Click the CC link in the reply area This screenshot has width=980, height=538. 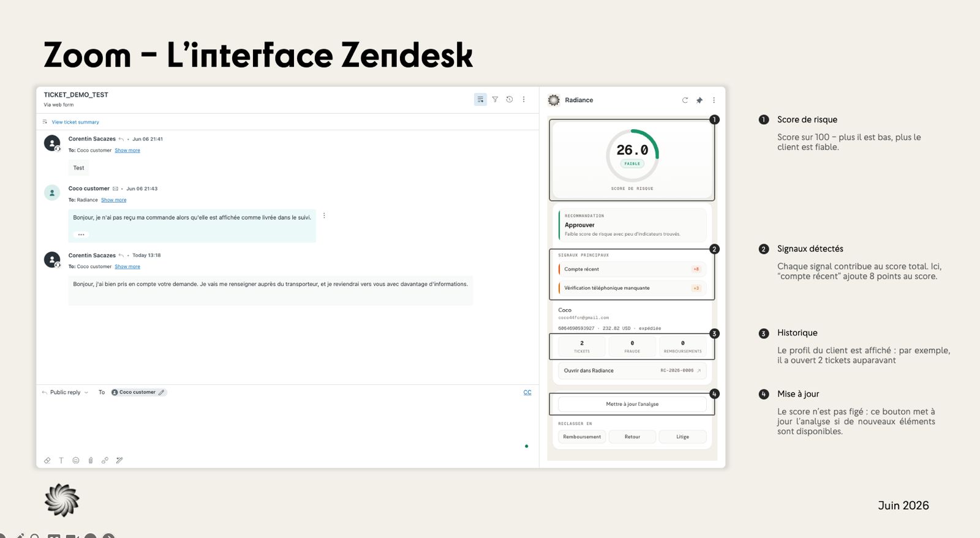[x=527, y=392]
